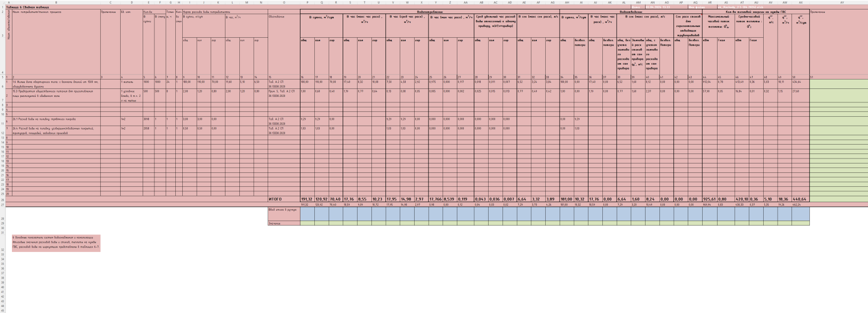
Task: Click the first blue manual input cell
Action: click(x=307, y=214)
